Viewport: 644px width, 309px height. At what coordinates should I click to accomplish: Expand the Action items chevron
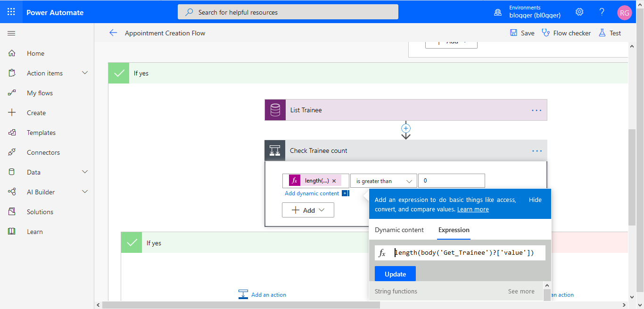[x=85, y=73]
